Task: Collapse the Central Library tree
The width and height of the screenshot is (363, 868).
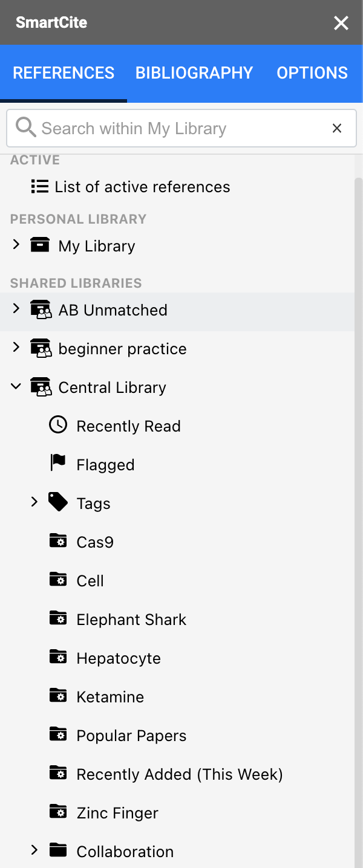Action: tap(16, 387)
